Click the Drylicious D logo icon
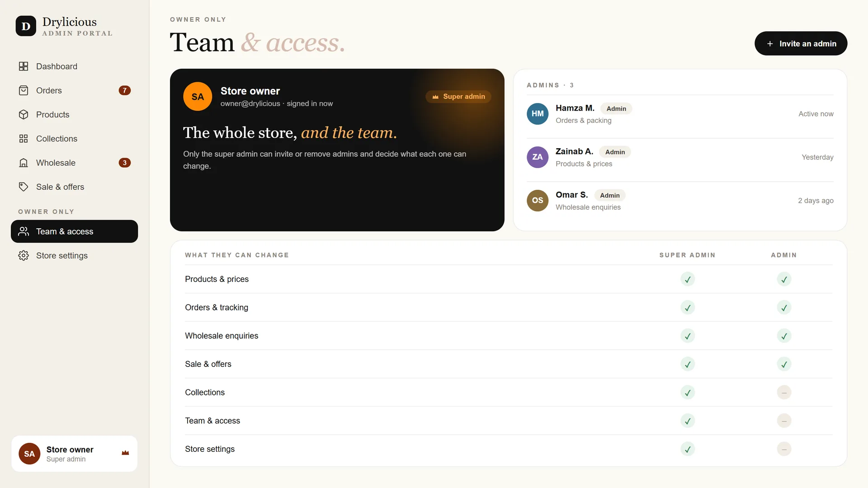Screen dimensions: 868x488 pyautogui.click(x=26, y=26)
